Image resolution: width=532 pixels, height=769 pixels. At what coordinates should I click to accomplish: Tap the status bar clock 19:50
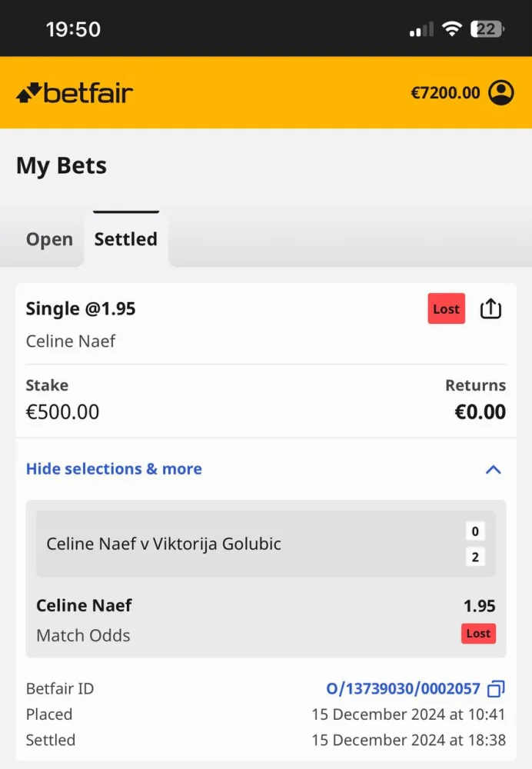(73, 29)
